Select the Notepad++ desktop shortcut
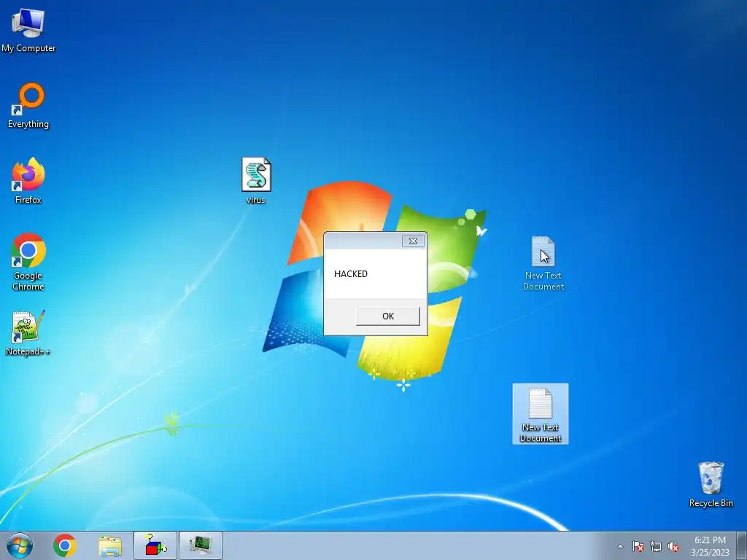 coord(28,332)
